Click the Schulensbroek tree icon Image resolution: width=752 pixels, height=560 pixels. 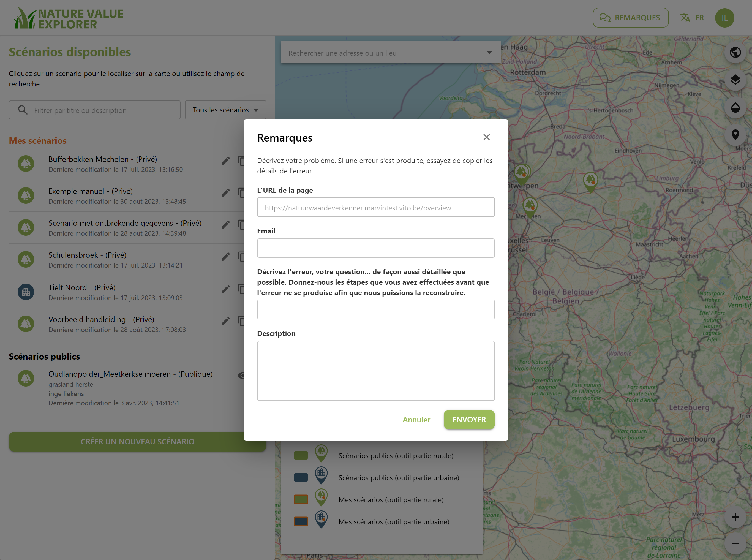coord(26,259)
